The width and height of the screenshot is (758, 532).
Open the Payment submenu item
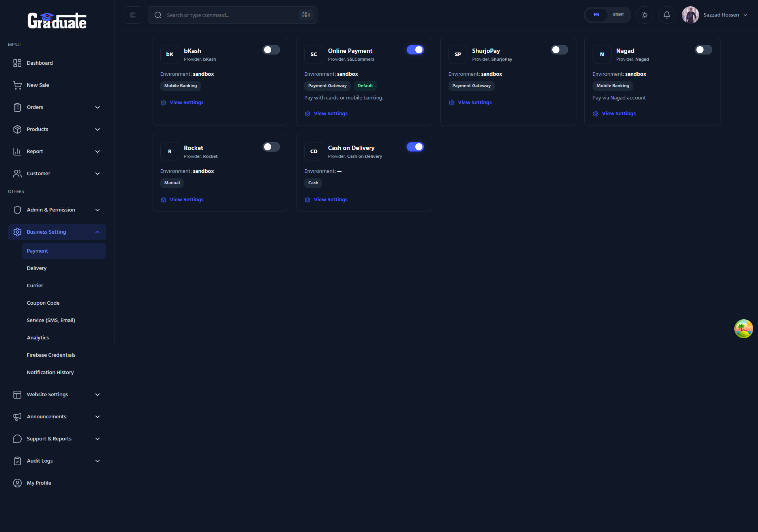64,251
